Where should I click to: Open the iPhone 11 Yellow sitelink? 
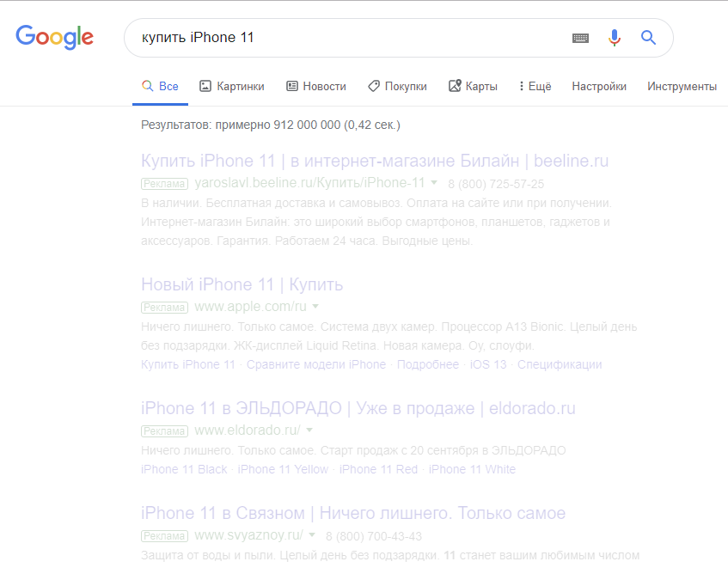pyautogui.click(x=284, y=469)
